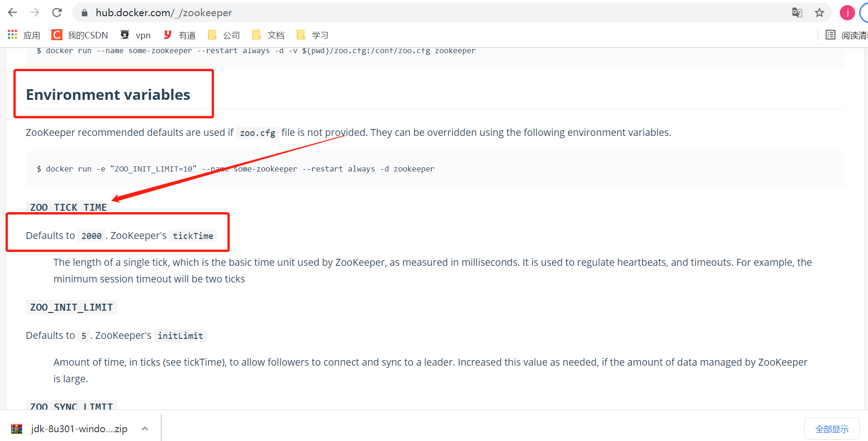Click the downloaded file's archive icon
The height and width of the screenshot is (441, 868).
point(17,429)
